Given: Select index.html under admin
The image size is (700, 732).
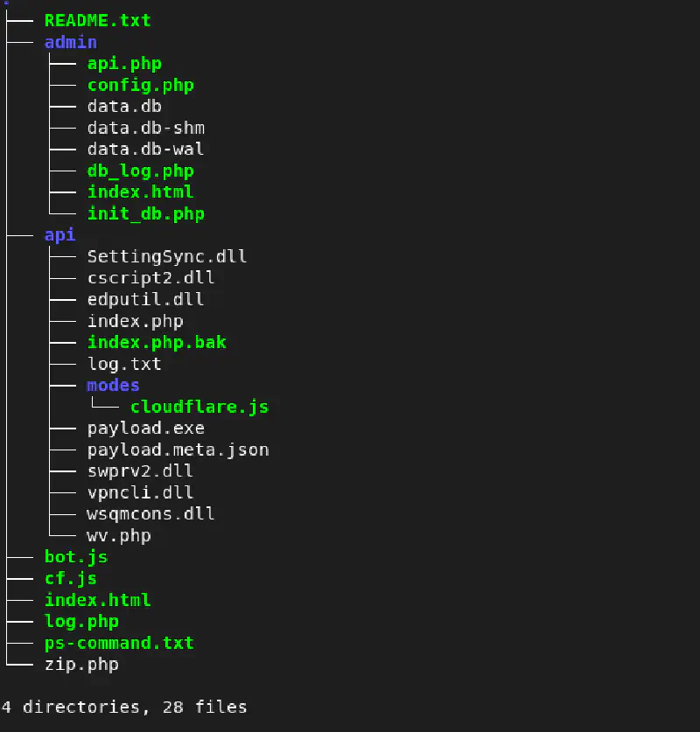Looking at the screenshot, I should click(141, 192).
